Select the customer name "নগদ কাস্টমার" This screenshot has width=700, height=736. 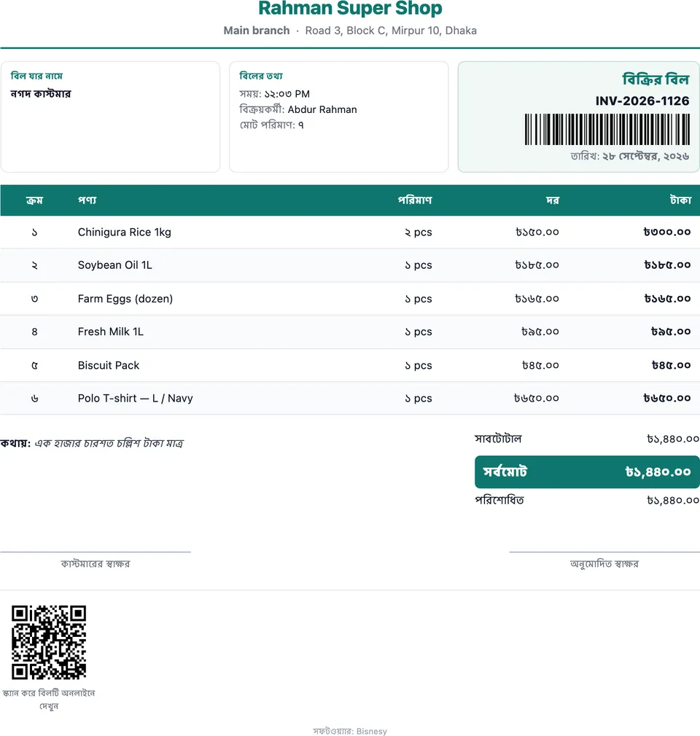41,94
